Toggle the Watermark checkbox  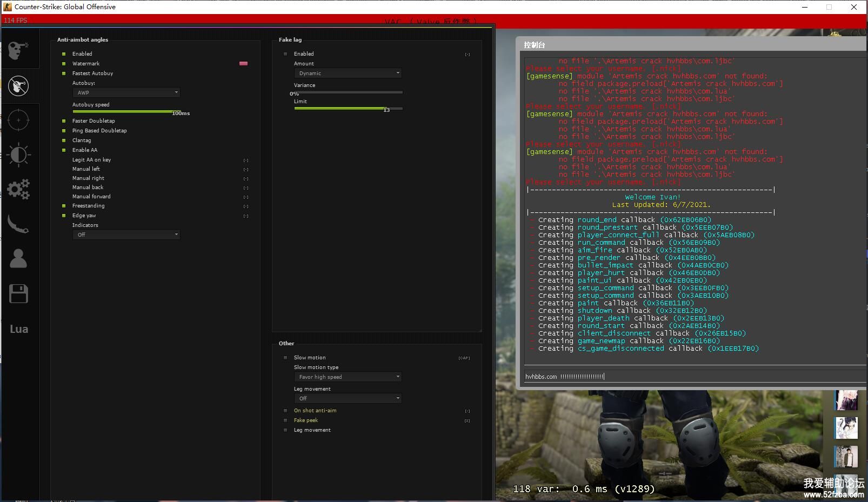[x=64, y=64]
